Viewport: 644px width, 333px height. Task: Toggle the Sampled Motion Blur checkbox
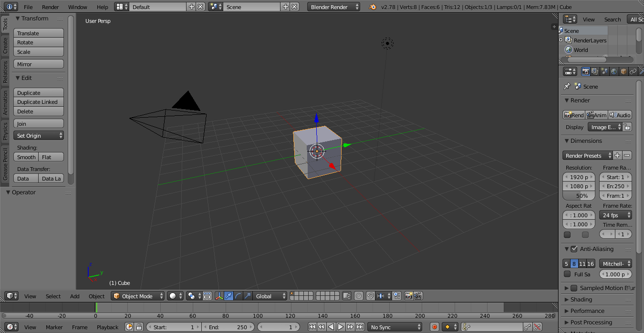[x=574, y=288]
